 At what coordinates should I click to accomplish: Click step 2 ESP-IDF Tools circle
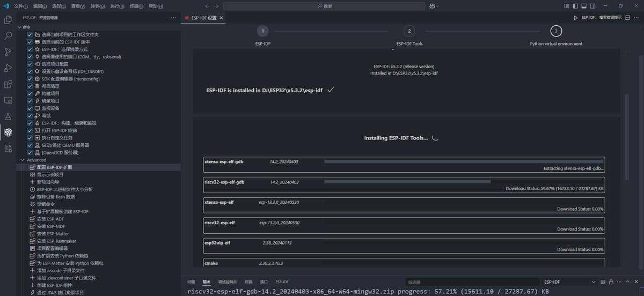[x=409, y=31]
